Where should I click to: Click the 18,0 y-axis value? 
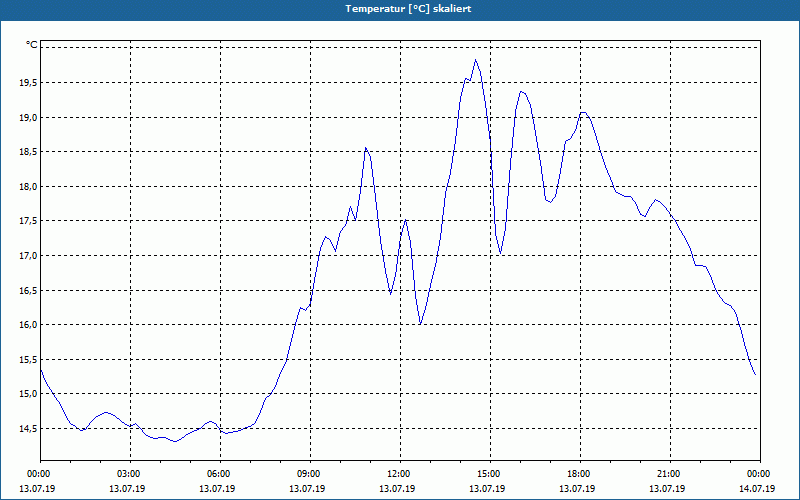[x=28, y=187]
